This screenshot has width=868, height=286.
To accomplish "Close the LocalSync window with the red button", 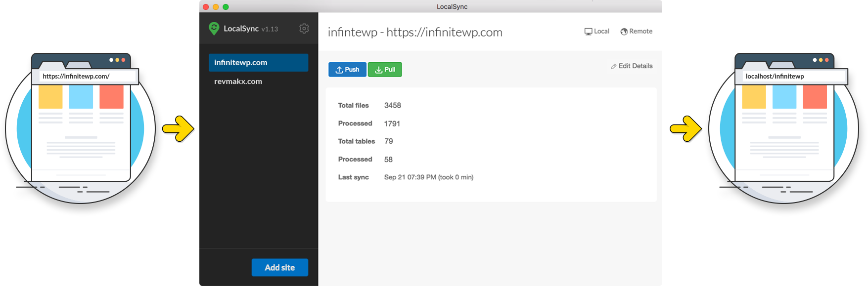I will (x=206, y=7).
